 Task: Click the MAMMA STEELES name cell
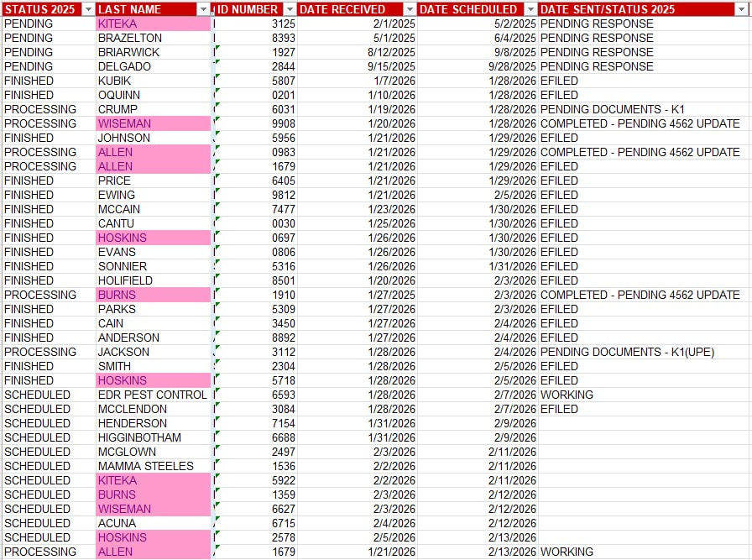[x=145, y=466]
